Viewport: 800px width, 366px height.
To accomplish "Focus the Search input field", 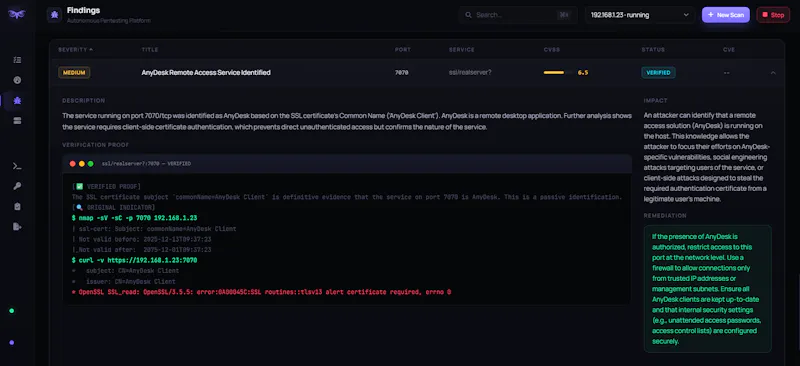I will tap(518, 15).
